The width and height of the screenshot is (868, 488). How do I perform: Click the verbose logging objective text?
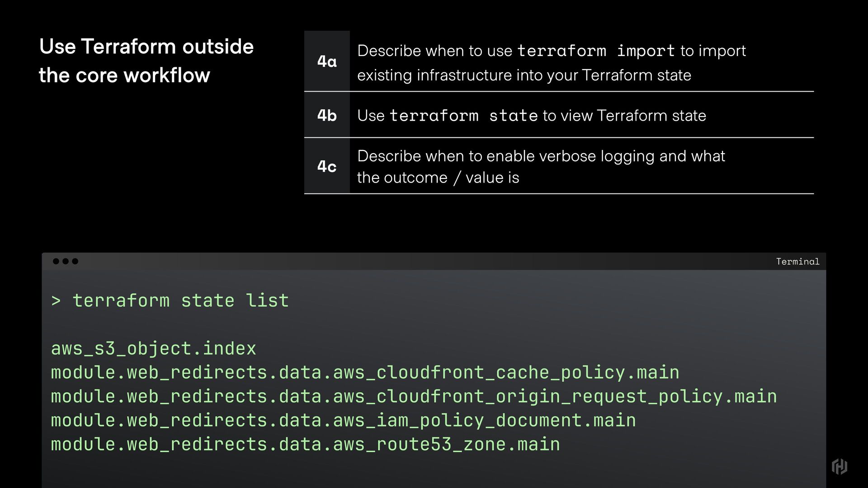[541, 167]
